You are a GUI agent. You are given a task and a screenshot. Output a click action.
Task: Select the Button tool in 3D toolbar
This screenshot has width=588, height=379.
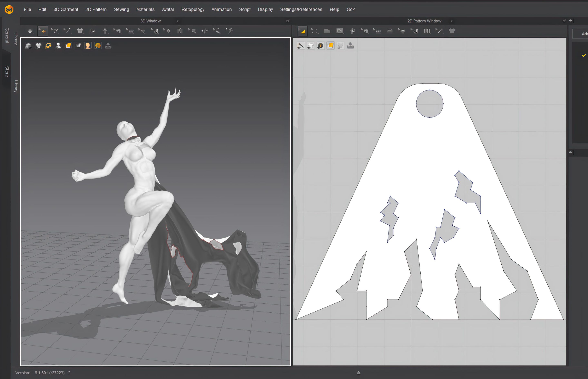pyautogui.click(x=167, y=31)
